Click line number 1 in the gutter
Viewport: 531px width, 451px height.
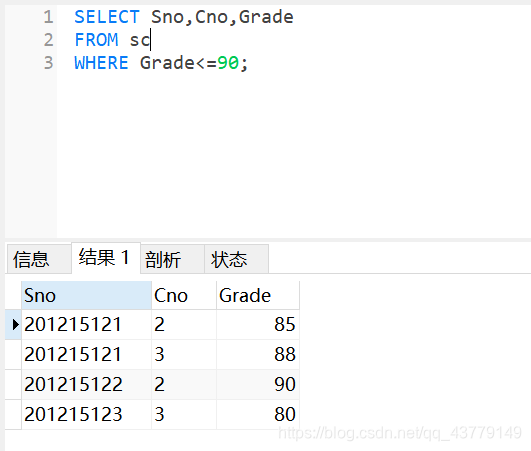click(48, 17)
